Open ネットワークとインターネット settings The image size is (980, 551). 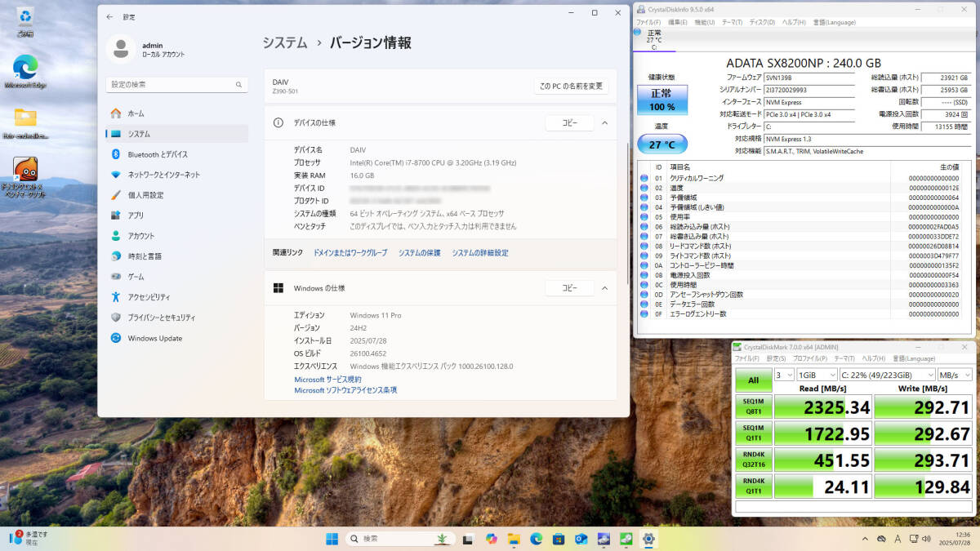tap(176, 175)
